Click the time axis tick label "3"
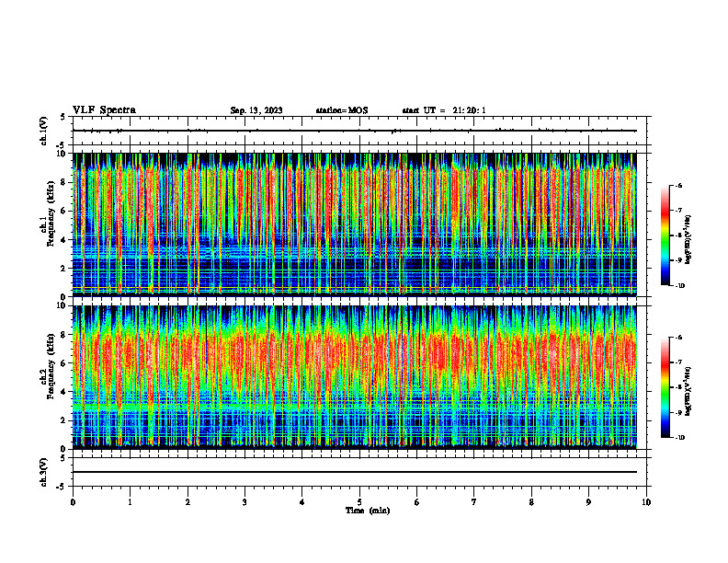This screenshot has height=563, width=728. 245,502
